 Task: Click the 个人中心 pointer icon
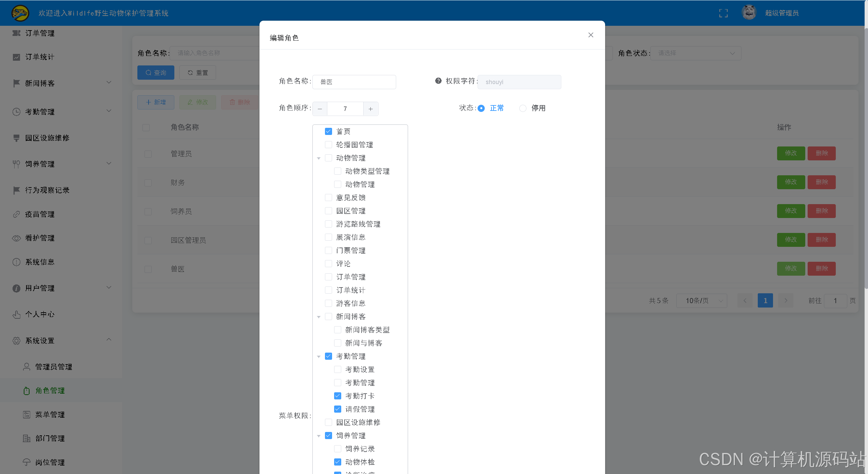pyautogui.click(x=16, y=314)
